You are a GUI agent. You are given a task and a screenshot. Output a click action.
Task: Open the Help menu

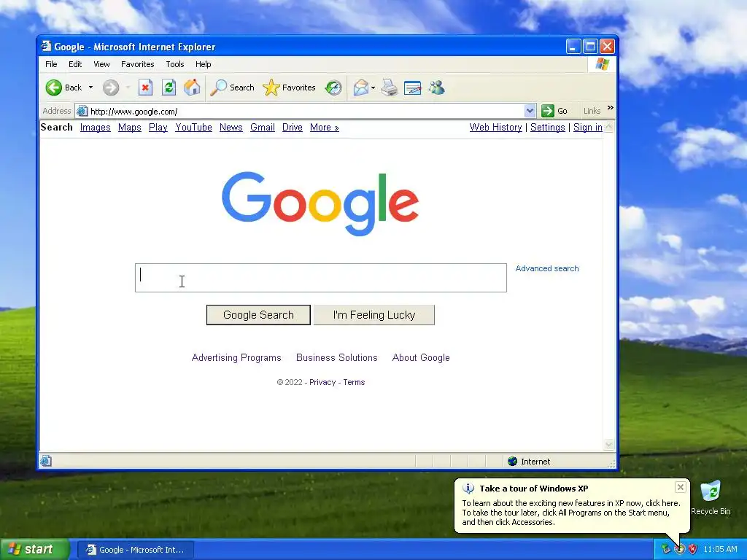tap(203, 64)
